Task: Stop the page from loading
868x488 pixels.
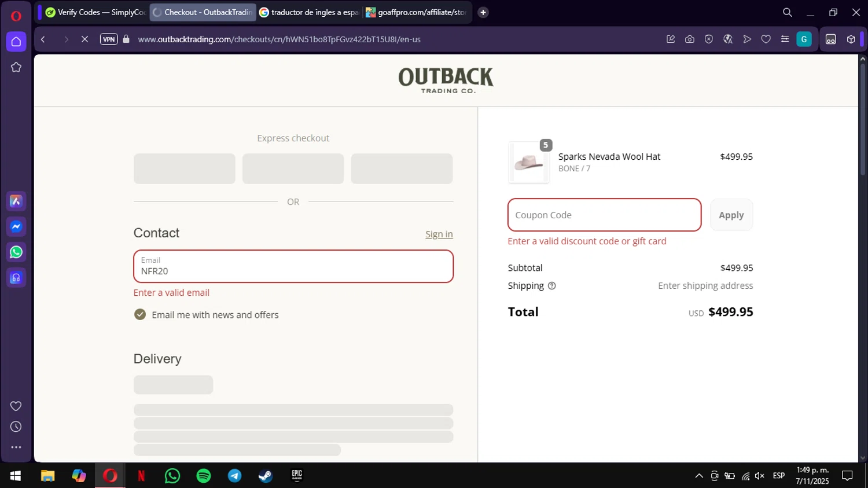Action: point(84,39)
